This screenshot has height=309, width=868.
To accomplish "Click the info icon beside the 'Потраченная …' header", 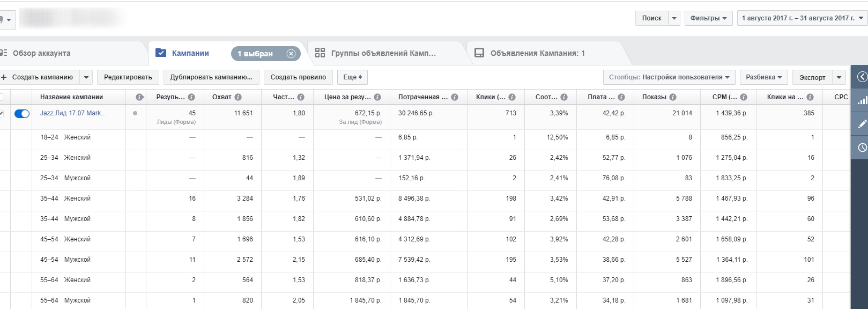I will [455, 97].
